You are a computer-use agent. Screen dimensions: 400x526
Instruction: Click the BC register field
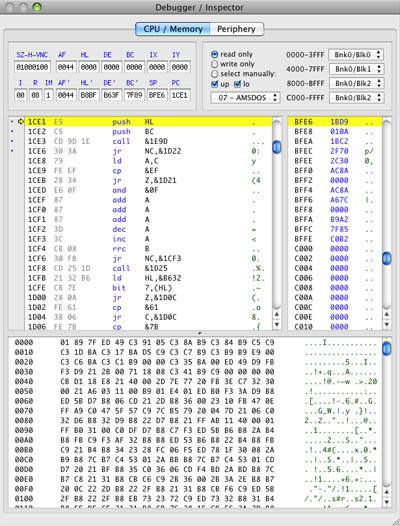134,67
